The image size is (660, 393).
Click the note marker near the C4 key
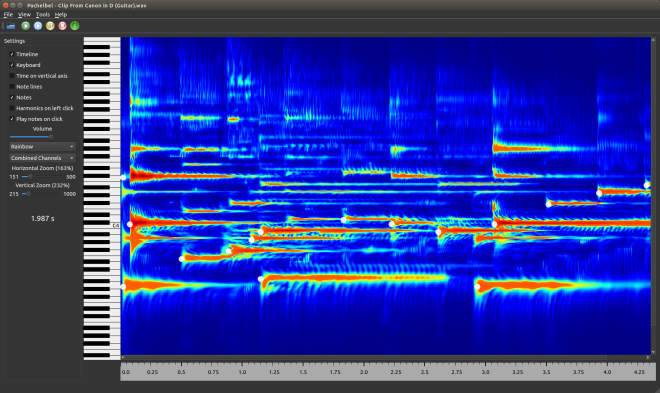pyautogui.click(x=130, y=224)
